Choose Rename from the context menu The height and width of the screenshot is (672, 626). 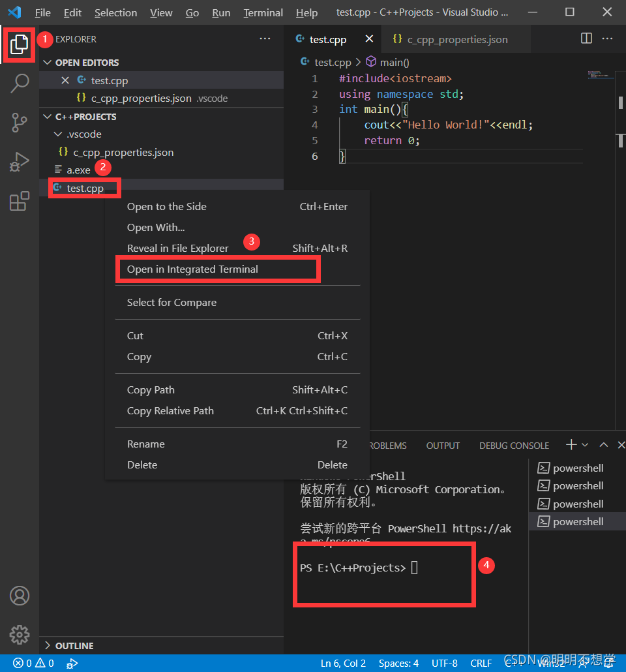237,444
